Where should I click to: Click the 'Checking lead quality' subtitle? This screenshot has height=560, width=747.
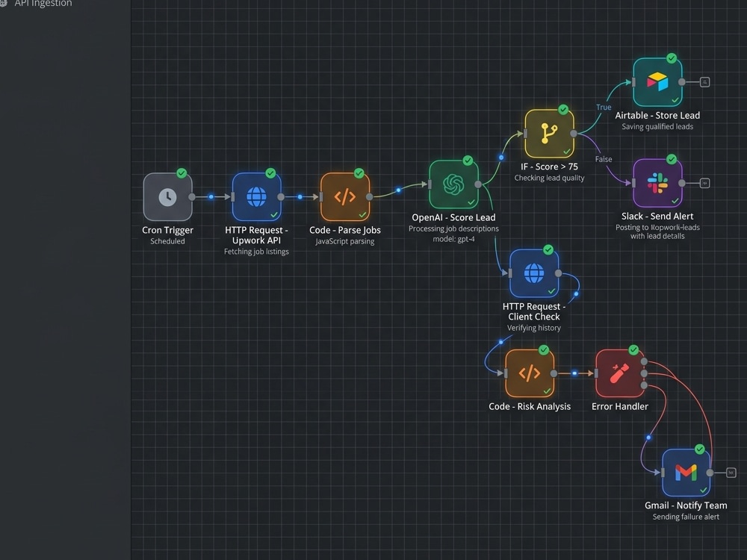click(x=549, y=178)
